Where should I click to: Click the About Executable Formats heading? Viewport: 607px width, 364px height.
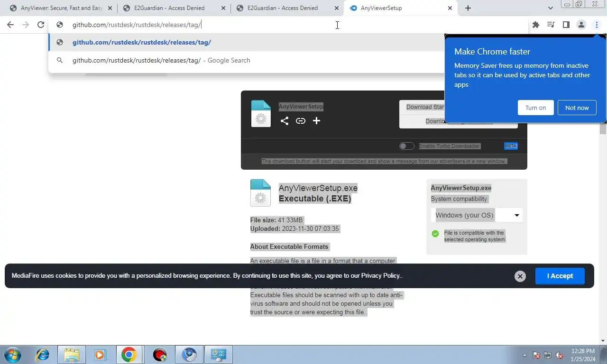point(289,246)
